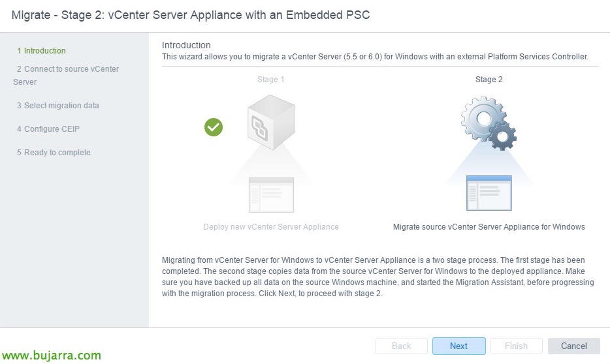Click the 'Stage 2' label

(489, 80)
